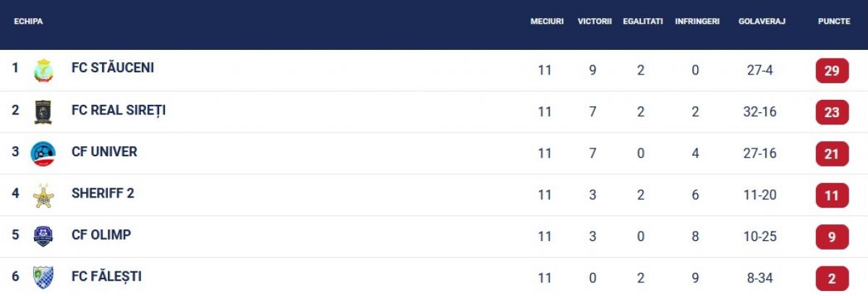Click the Victorii column header
Viewport: 868px width, 296px height.
point(595,22)
